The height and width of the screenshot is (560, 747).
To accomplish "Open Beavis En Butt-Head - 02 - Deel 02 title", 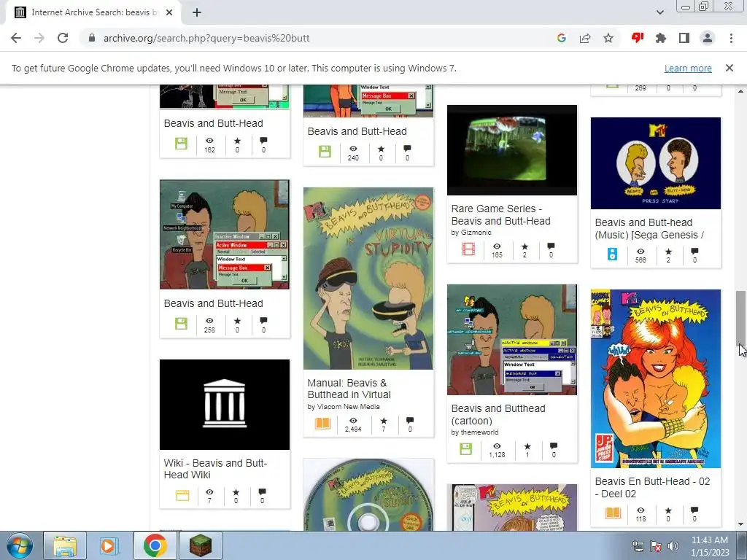I will click(x=653, y=488).
